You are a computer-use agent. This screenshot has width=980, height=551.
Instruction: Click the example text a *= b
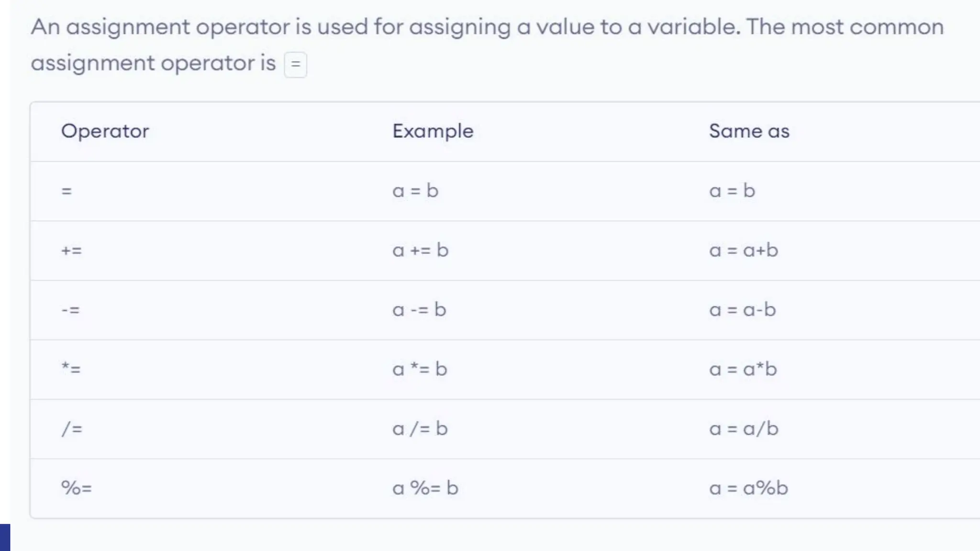point(420,369)
